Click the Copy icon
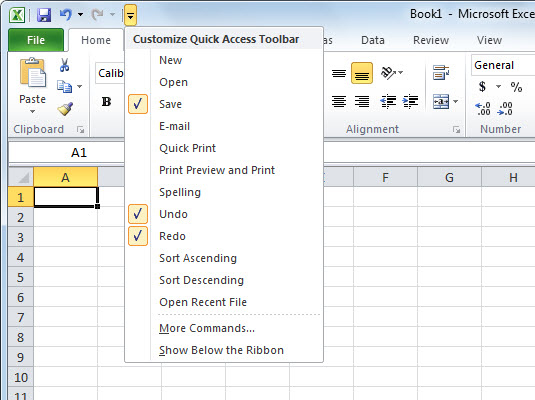This screenshot has height=400, width=535. 64,86
